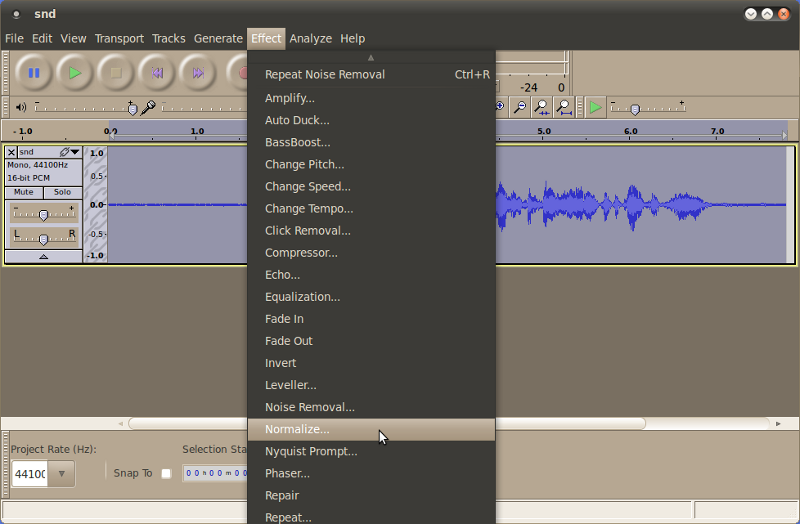This screenshot has height=524, width=800.
Task: Choose BassBoost... effect
Action: [x=371, y=142]
